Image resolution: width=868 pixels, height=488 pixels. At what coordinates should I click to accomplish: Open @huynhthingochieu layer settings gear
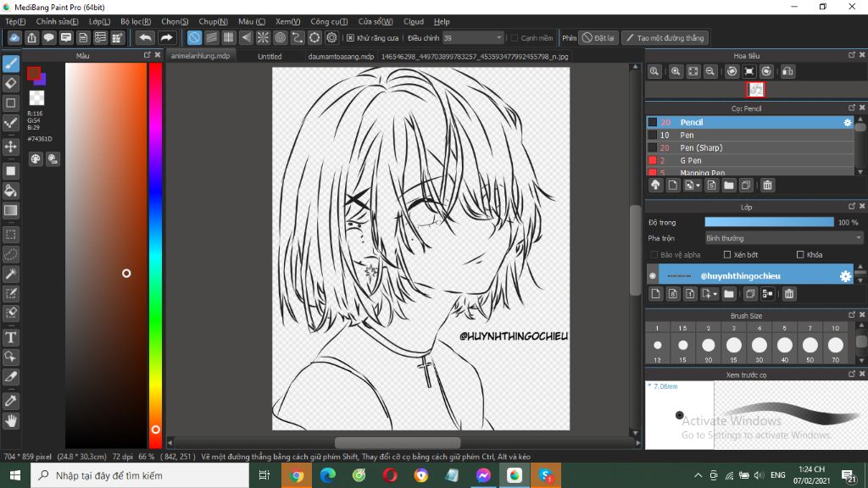click(845, 276)
